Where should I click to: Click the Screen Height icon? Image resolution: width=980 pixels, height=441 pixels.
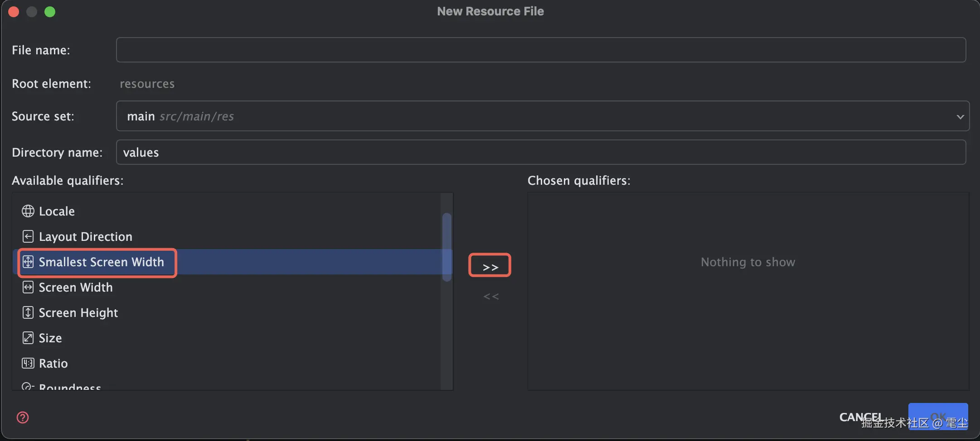tap(28, 312)
